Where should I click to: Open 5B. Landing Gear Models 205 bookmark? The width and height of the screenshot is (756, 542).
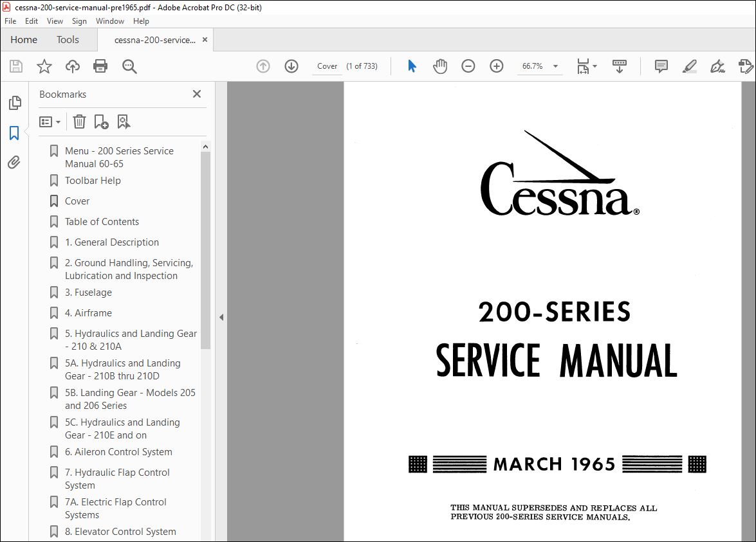click(130, 399)
